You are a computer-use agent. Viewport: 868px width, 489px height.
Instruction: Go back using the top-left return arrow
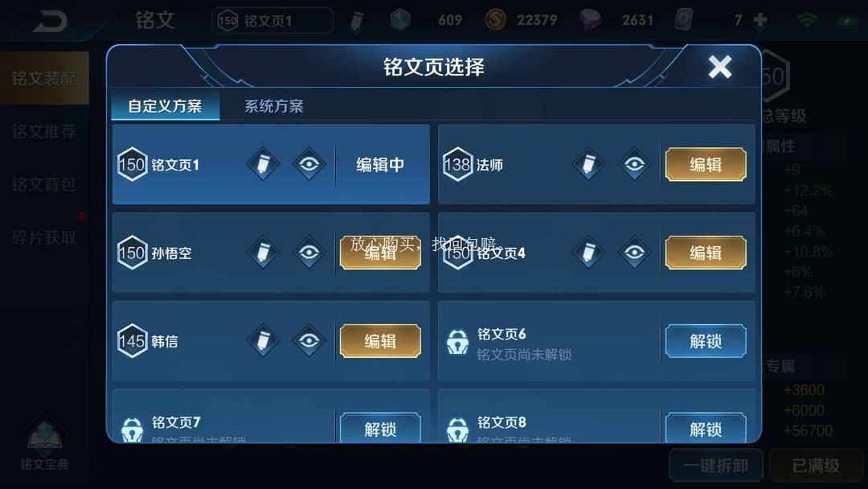(50, 21)
